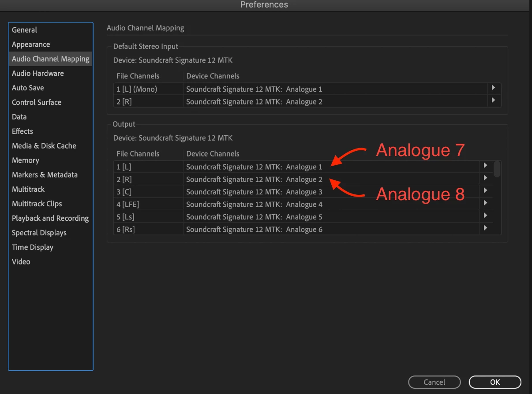Open output 1 [L] device channel dropdown
This screenshot has width=532, height=394.
point(485,166)
